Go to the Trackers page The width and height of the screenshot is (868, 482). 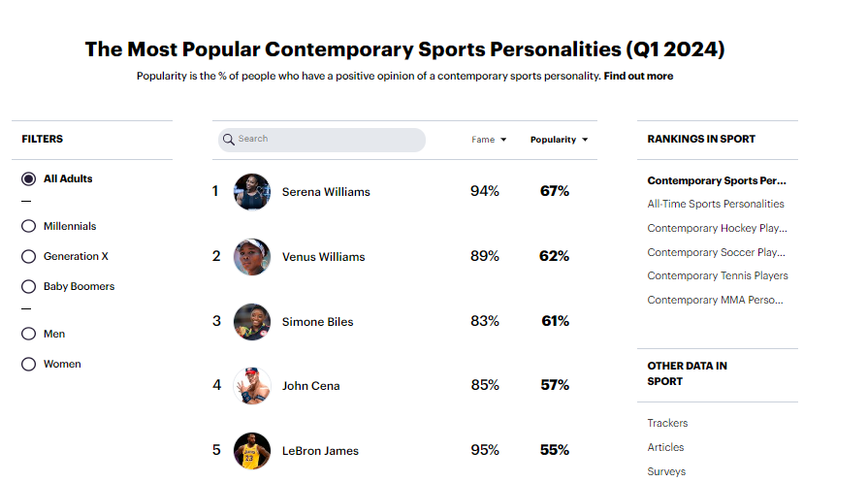point(667,424)
